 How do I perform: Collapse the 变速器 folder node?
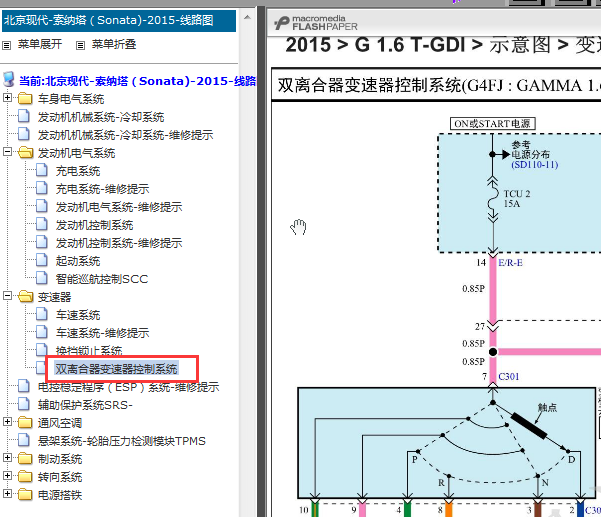point(7,295)
